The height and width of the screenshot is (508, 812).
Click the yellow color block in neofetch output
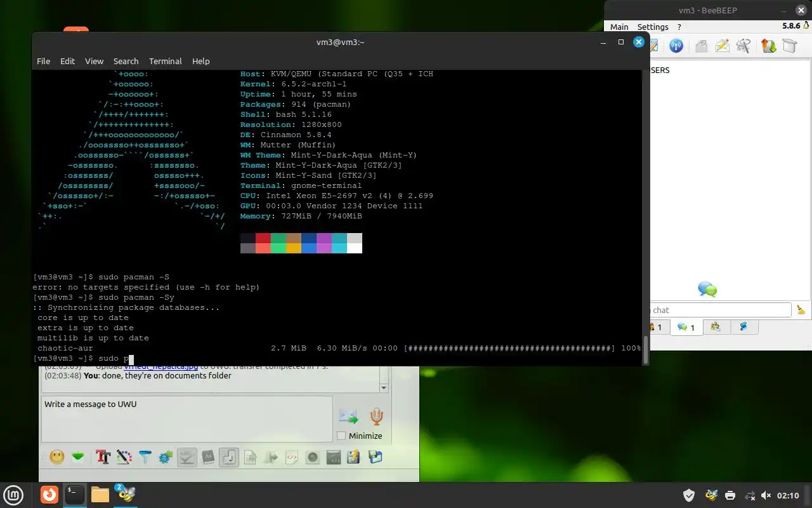point(294,248)
